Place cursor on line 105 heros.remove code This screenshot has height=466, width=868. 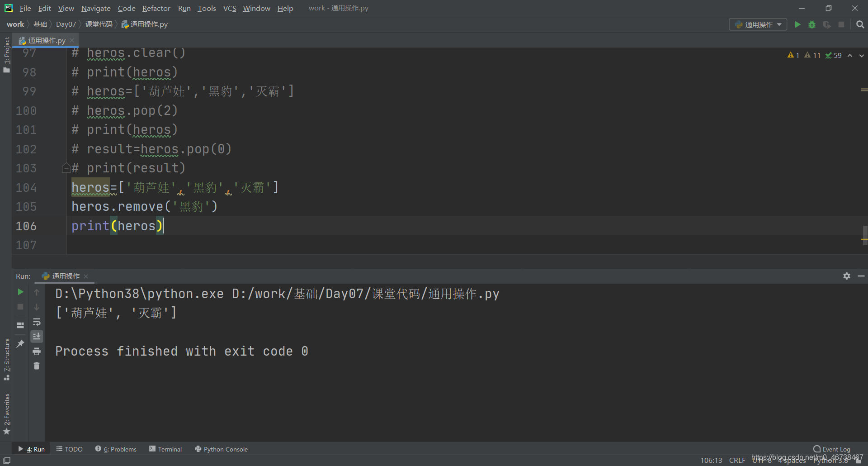(x=145, y=207)
